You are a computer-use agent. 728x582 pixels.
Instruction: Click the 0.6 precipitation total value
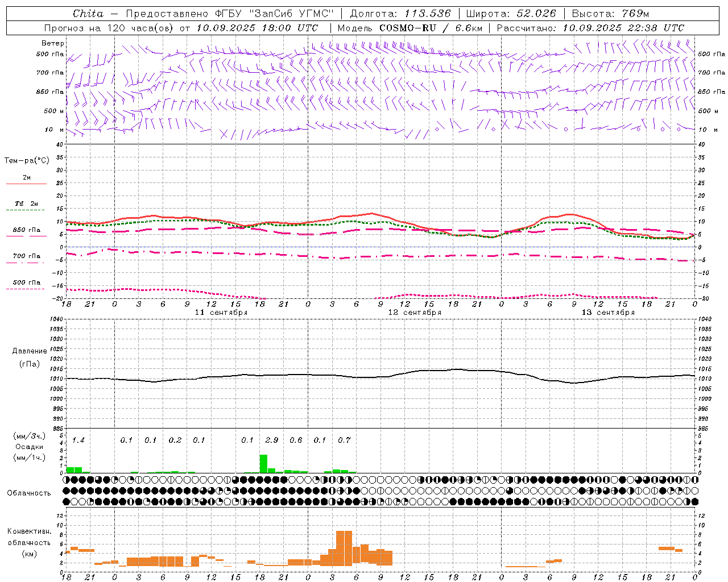point(296,440)
